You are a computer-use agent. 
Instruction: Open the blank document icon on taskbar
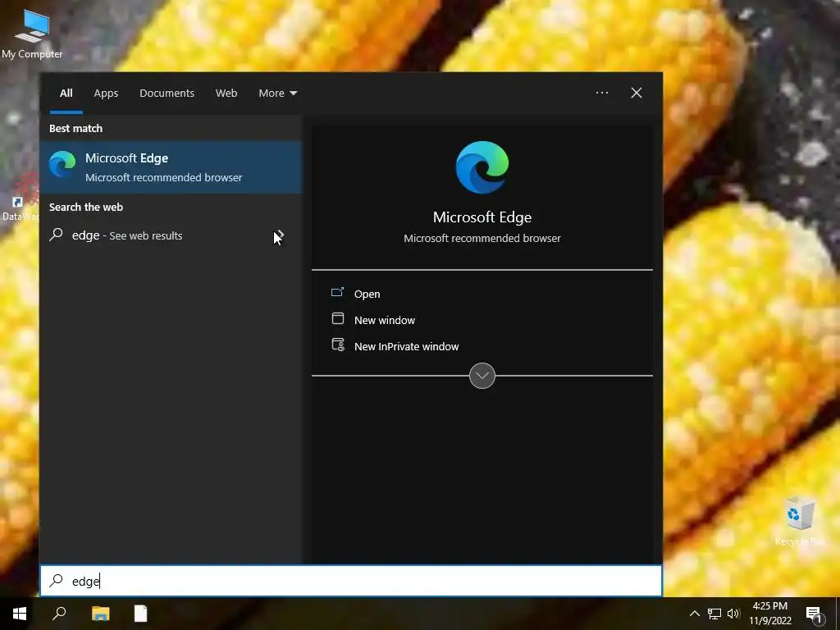[x=140, y=614]
